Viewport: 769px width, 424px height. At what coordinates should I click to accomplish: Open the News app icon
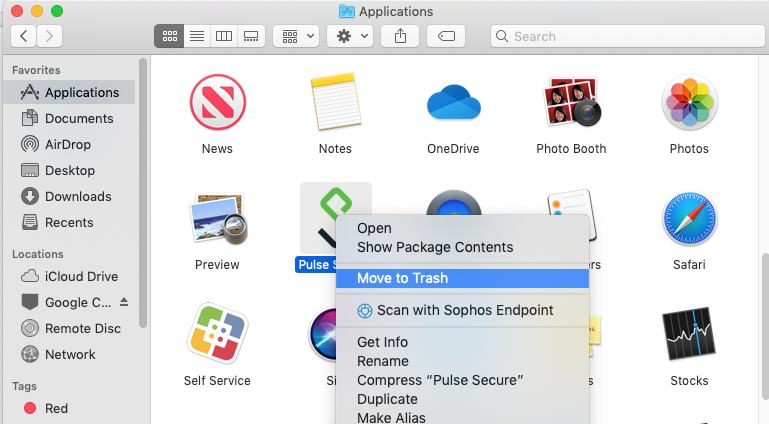[218, 102]
